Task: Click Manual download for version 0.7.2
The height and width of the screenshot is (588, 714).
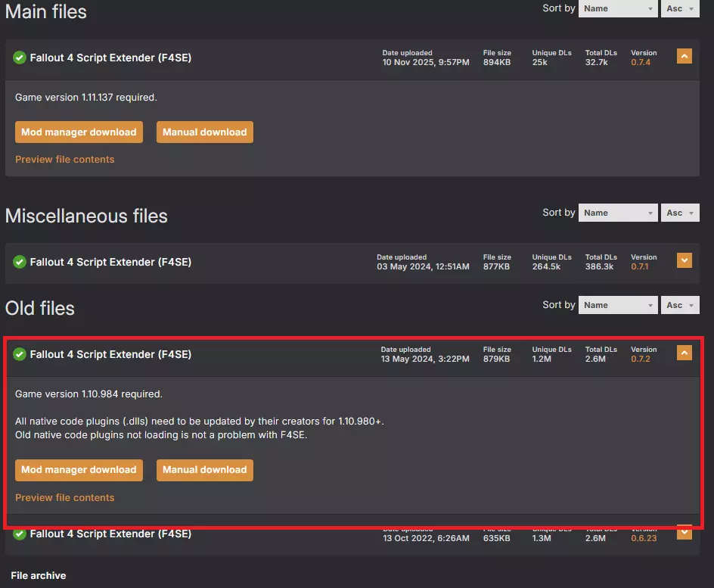Action: pos(204,470)
